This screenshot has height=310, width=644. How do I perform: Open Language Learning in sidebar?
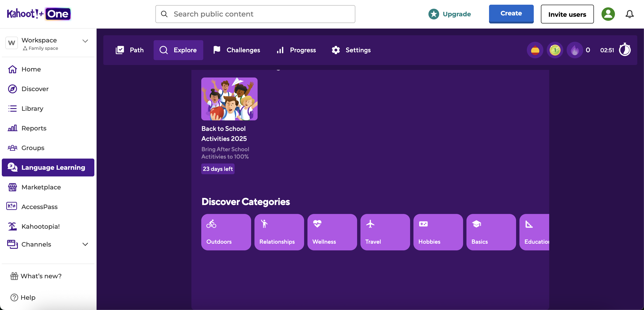pyautogui.click(x=48, y=167)
